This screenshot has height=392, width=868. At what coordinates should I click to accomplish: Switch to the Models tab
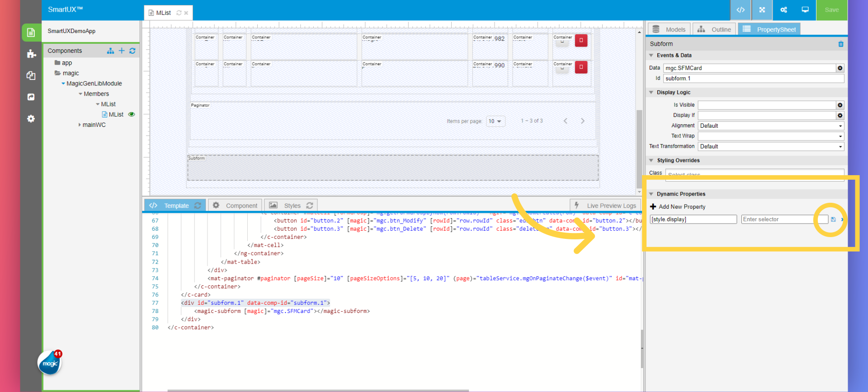pos(670,29)
